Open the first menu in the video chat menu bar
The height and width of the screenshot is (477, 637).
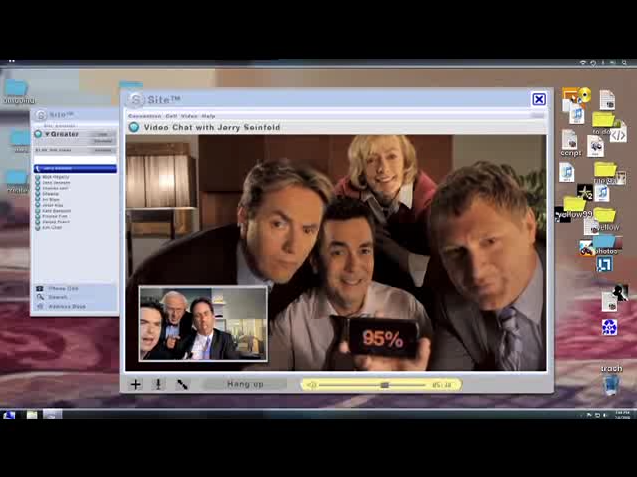coord(145,116)
